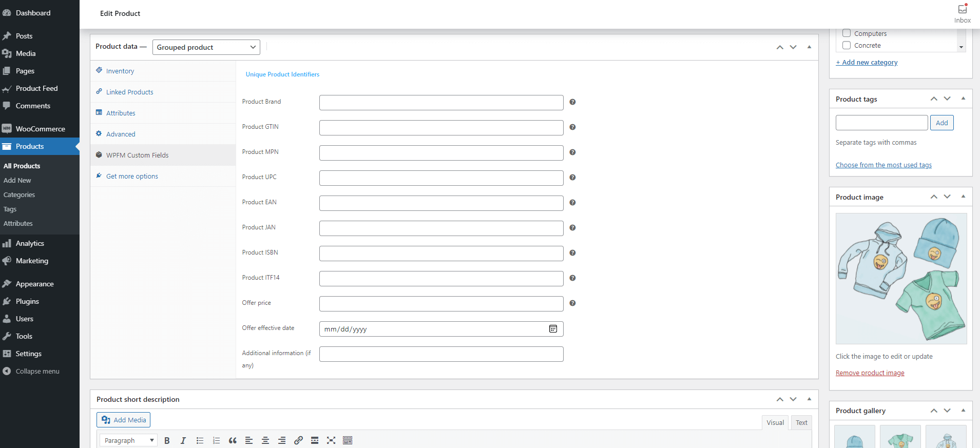Click the product tags input field
This screenshot has width=980, height=448.
click(881, 123)
